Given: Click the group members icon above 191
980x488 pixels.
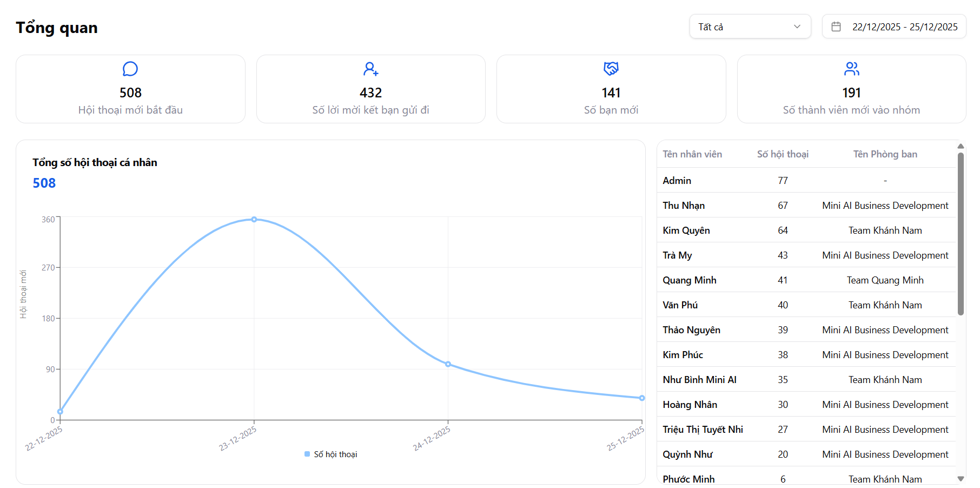Looking at the screenshot, I should 851,69.
